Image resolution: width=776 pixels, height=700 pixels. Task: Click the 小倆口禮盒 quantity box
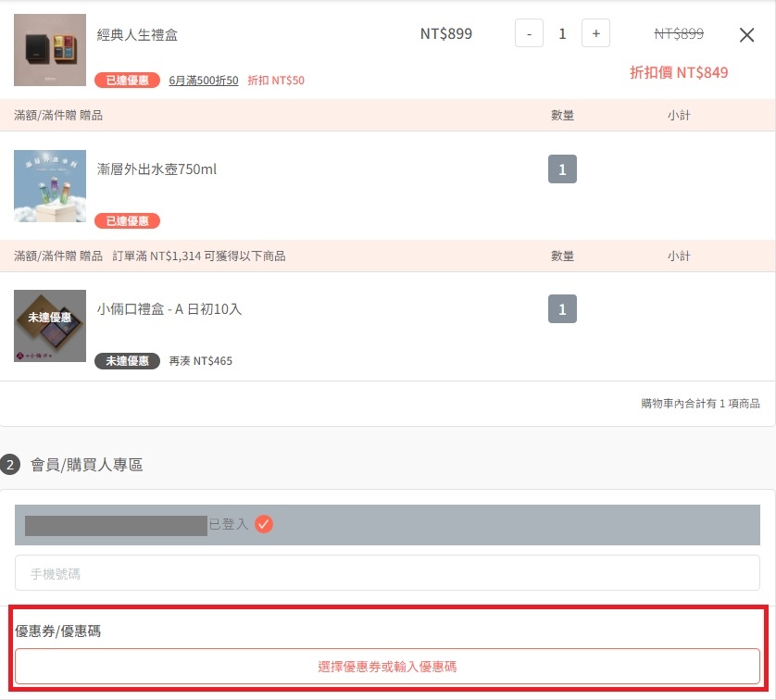point(562,309)
